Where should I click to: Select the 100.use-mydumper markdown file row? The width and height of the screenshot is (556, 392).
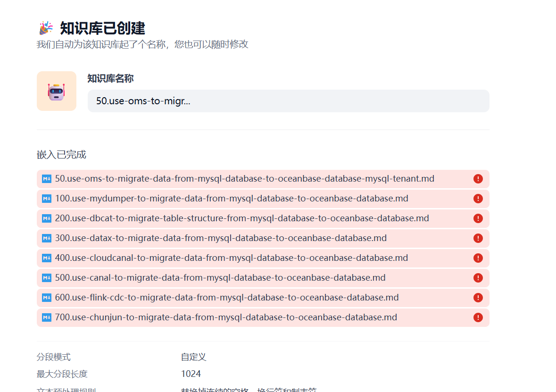(x=232, y=199)
